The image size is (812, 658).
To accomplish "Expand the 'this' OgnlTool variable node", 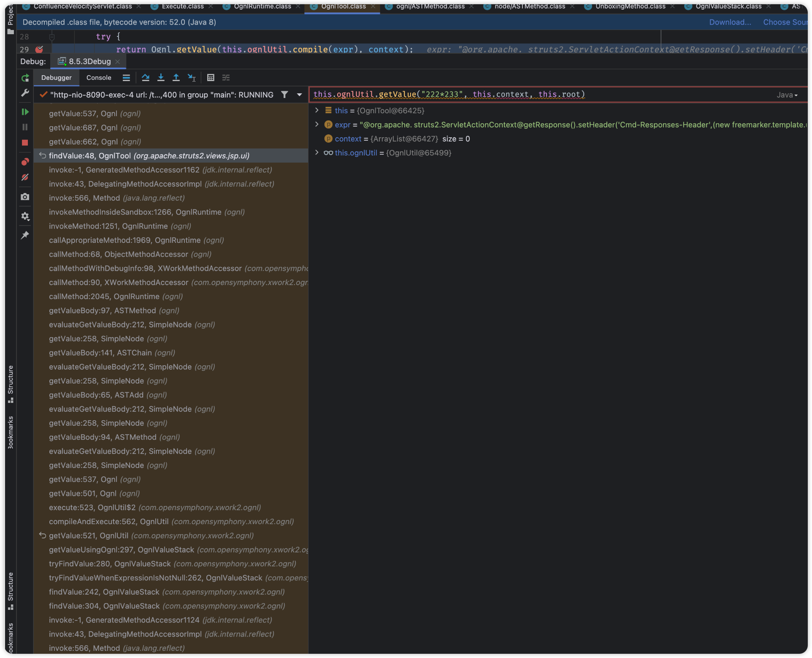I will (x=317, y=110).
